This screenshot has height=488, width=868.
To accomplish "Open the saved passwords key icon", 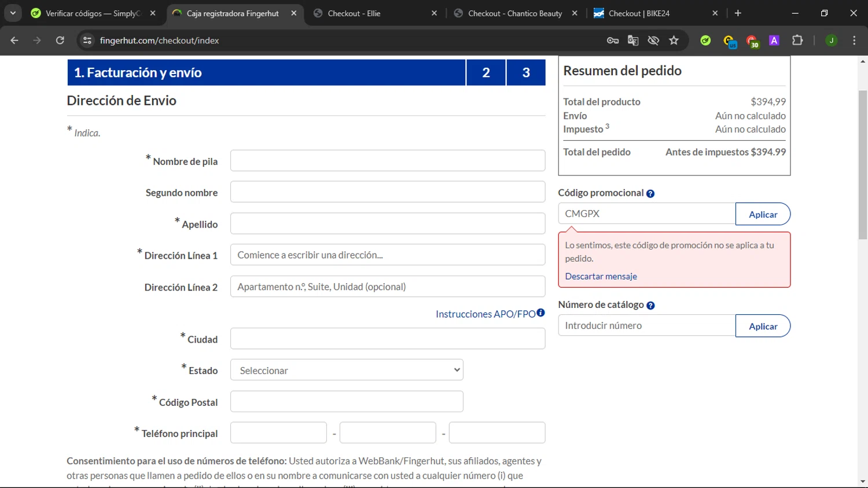I will (613, 41).
